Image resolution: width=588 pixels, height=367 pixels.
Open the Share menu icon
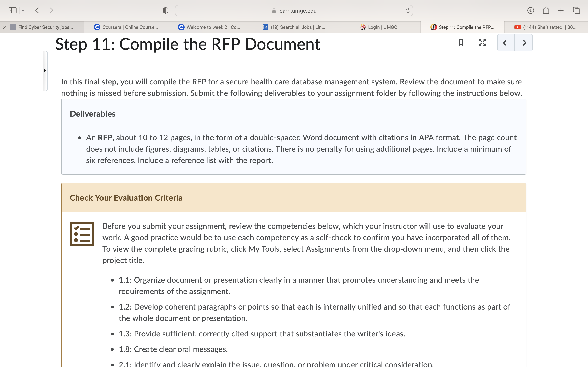point(546,10)
